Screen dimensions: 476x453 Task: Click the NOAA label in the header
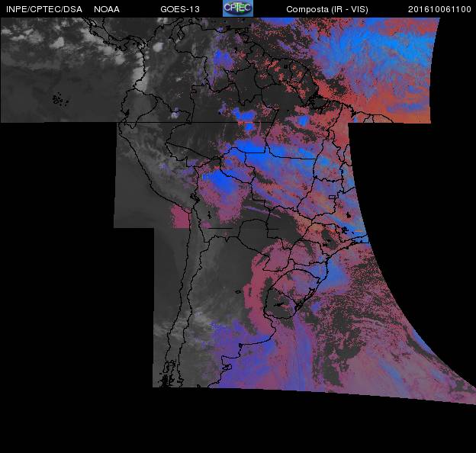click(106, 9)
